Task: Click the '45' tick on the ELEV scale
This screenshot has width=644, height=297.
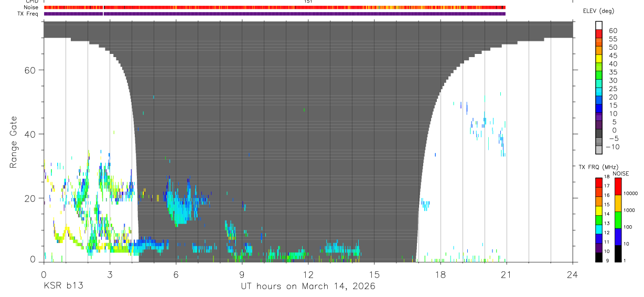Action: point(613,56)
